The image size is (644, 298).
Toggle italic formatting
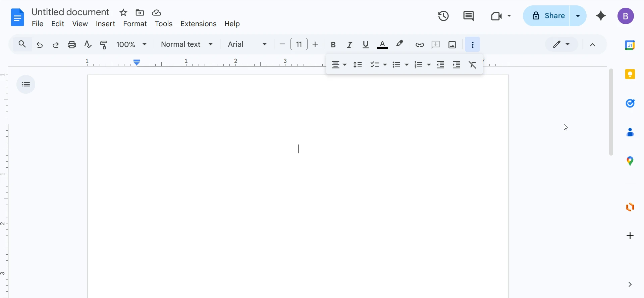(x=350, y=44)
